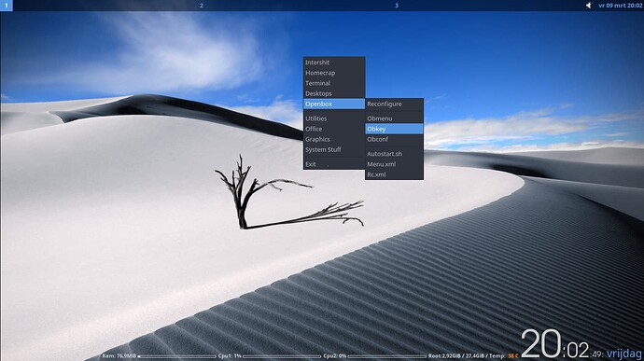Screen dimensions: 644x361
Task: Switch to workspace 3 in top panel
Action: (397, 6)
